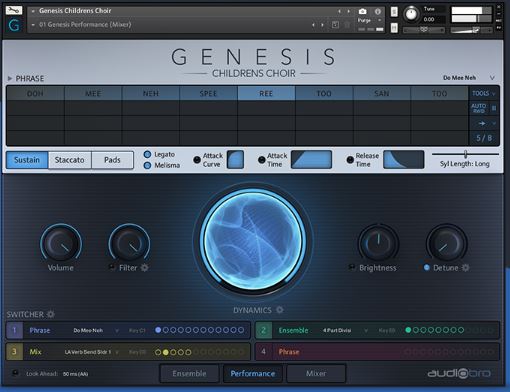Load the previous snapshot with arrow

point(313,25)
